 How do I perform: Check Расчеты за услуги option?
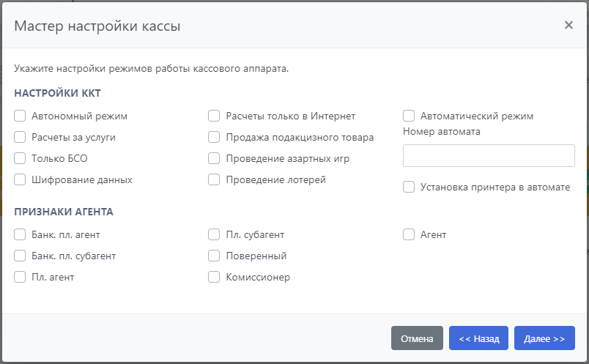point(20,137)
